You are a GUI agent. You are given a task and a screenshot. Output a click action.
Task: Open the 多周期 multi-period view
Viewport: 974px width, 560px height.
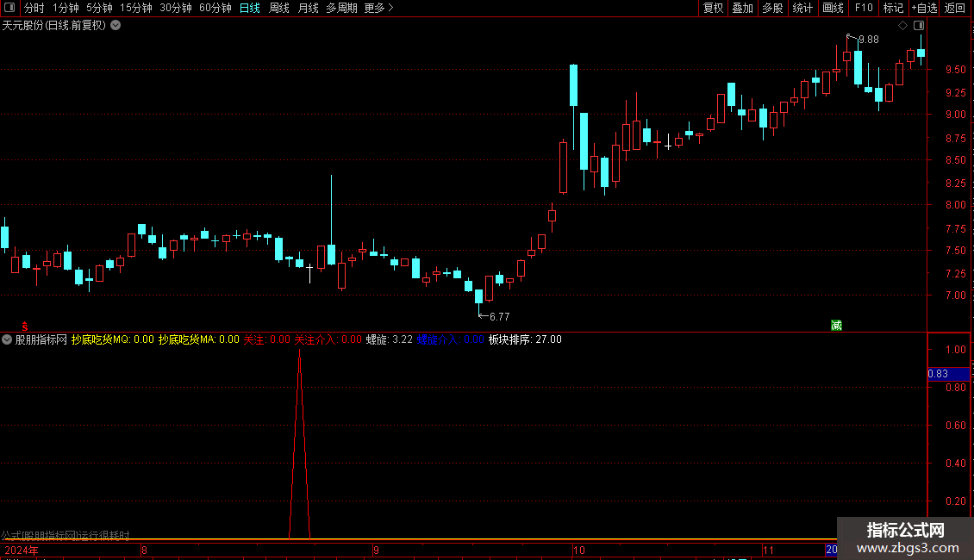pyautogui.click(x=341, y=8)
